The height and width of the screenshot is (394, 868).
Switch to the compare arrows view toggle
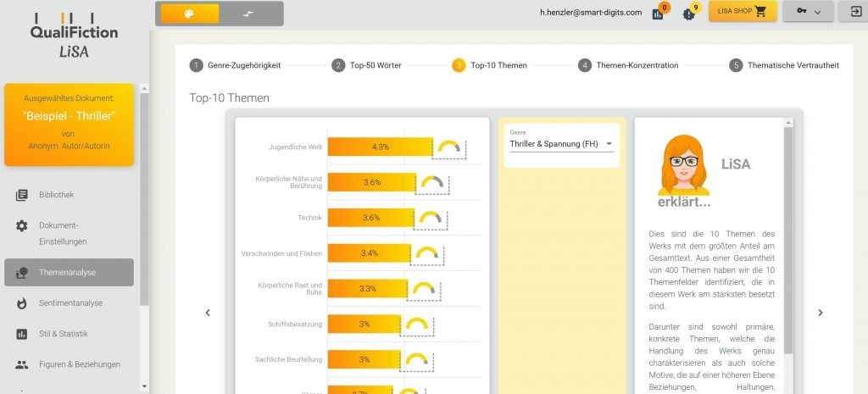click(248, 14)
